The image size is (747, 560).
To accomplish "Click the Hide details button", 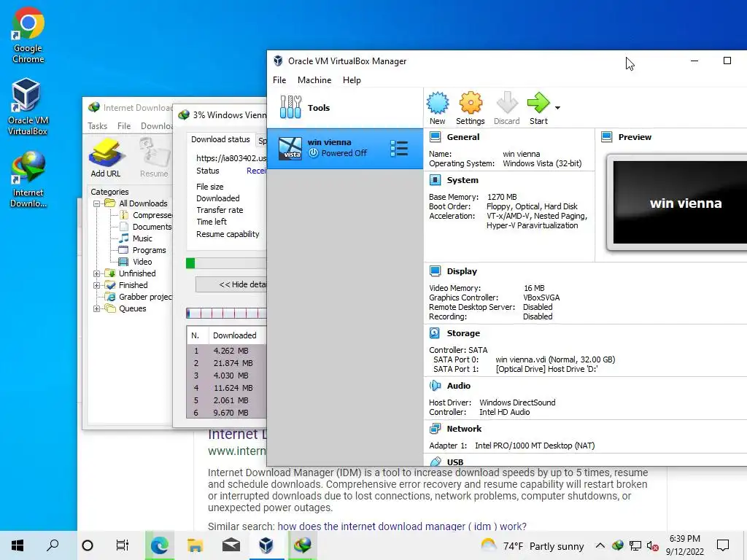I will point(231,284).
